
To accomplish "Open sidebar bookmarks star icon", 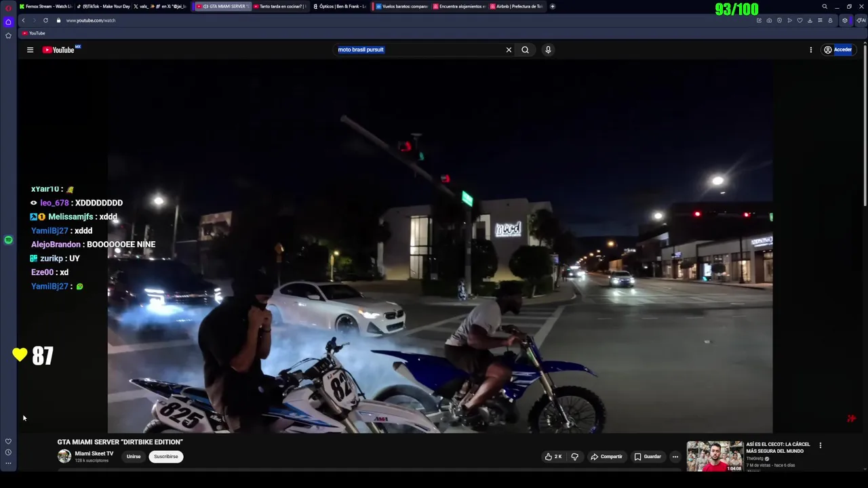I will [x=8, y=35].
